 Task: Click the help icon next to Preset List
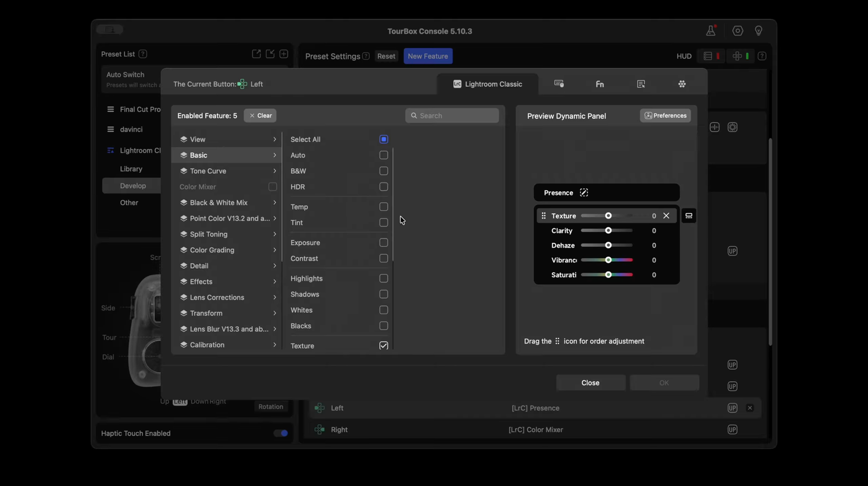pyautogui.click(x=143, y=54)
